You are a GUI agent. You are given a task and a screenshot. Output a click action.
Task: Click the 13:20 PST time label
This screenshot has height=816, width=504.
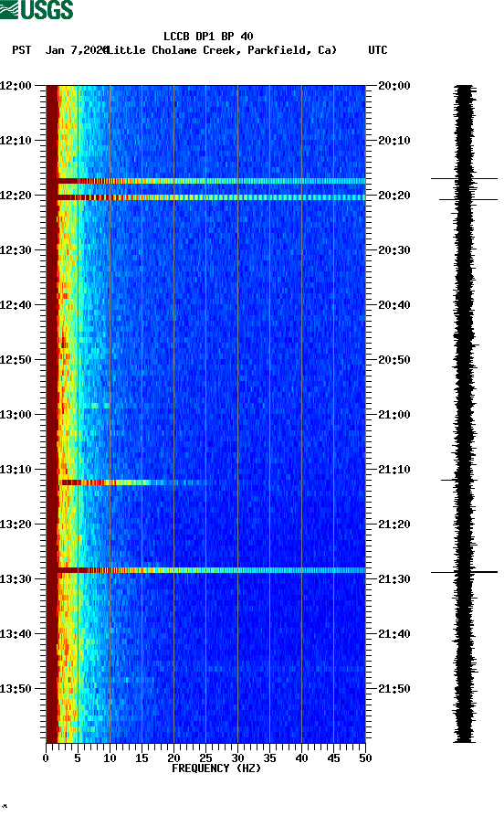pyautogui.click(x=16, y=525)
